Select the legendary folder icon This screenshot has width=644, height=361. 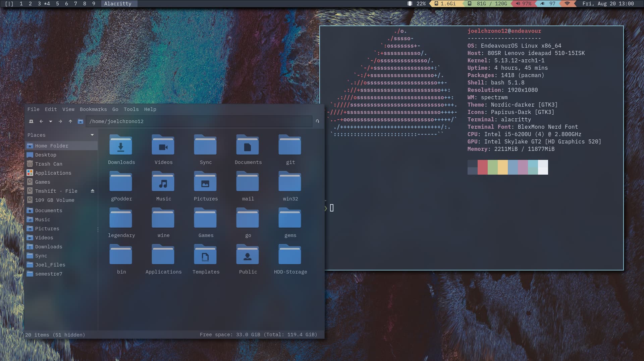point(121,218)
